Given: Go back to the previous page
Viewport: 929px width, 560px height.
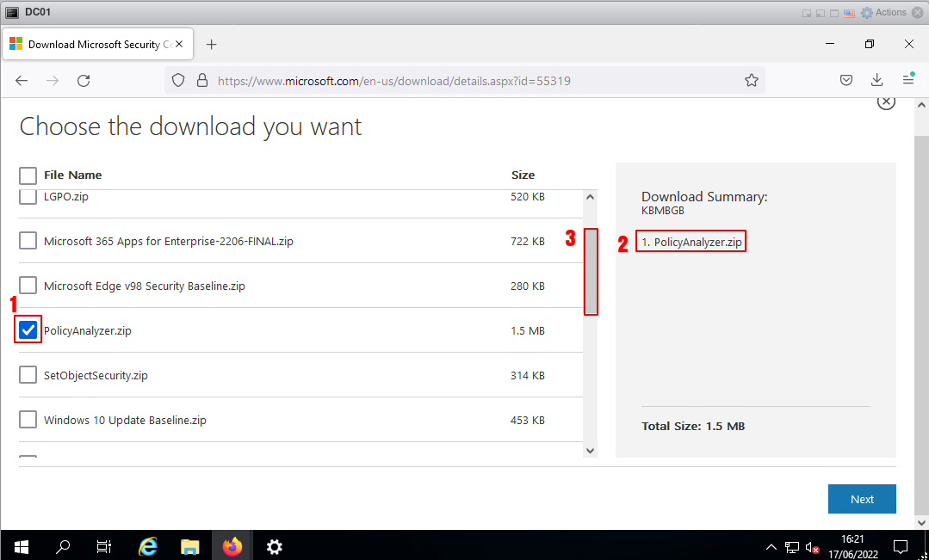Looking at the screenshot, I should pos(22,81).
